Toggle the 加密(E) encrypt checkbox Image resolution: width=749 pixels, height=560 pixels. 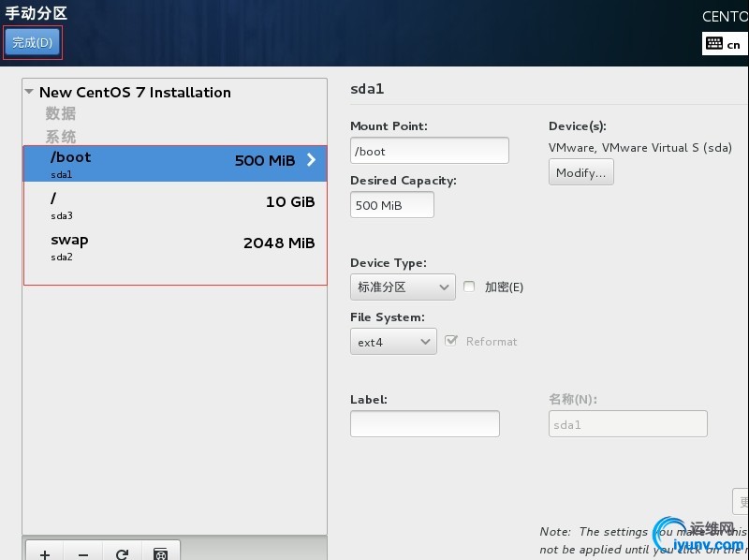(469, 287)
